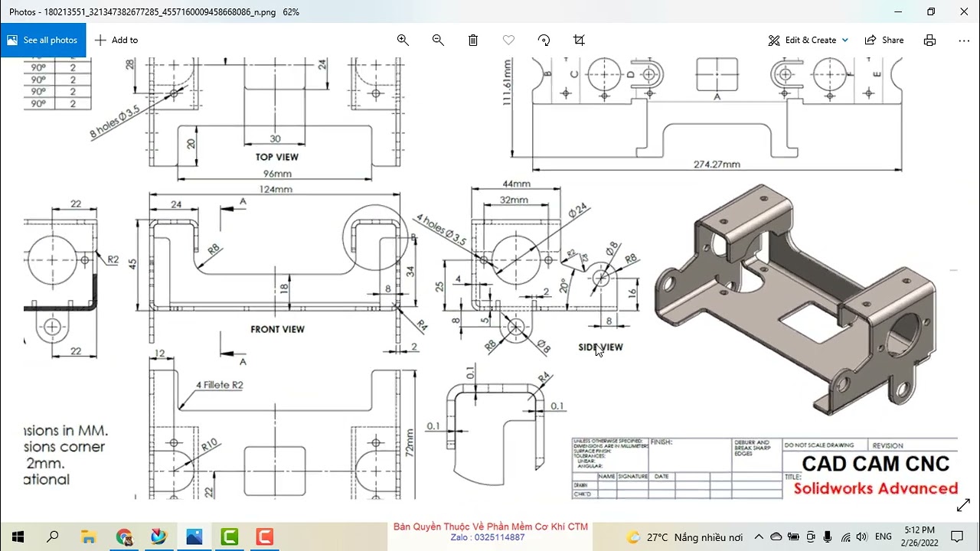The image size is (980, 551).
Task: Show hidden system tray icons
Action: point(759,537)
